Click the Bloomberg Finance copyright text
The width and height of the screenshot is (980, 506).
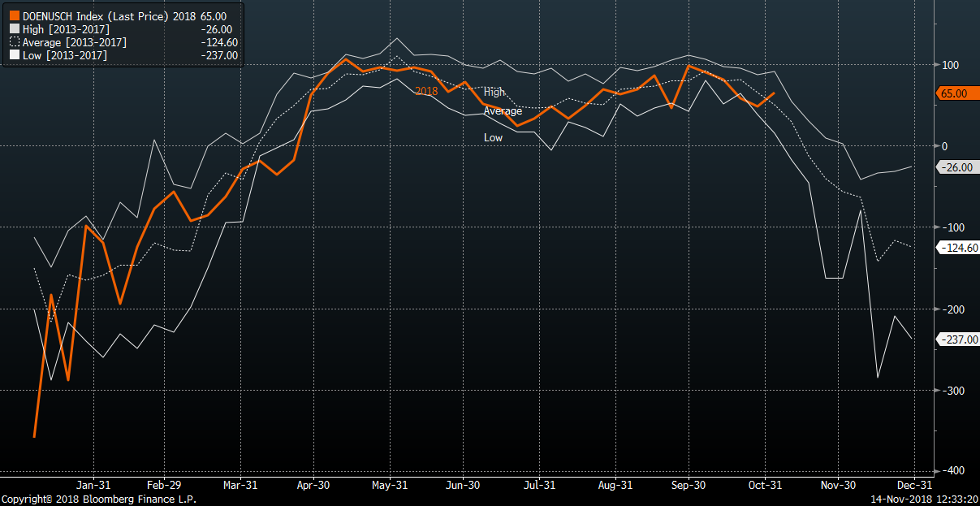click(98, 500)
